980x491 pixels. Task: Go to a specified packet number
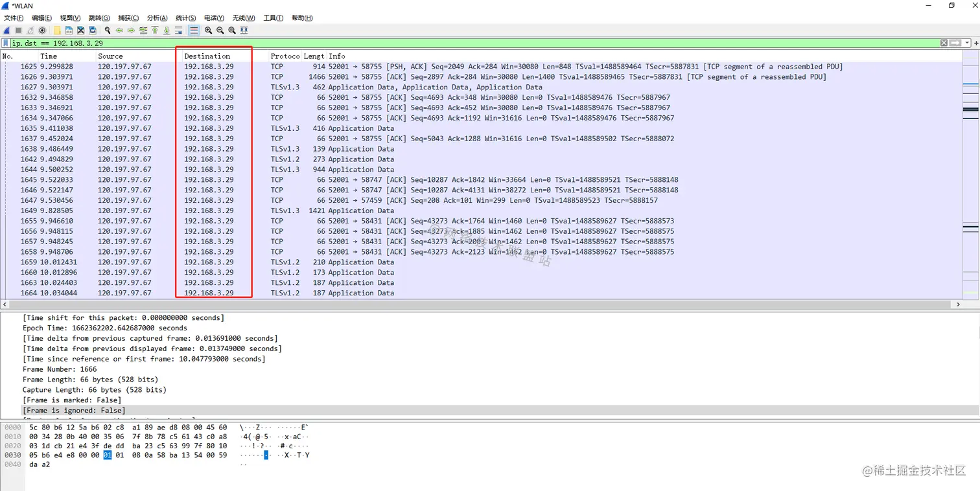click(x=143, y=30)
